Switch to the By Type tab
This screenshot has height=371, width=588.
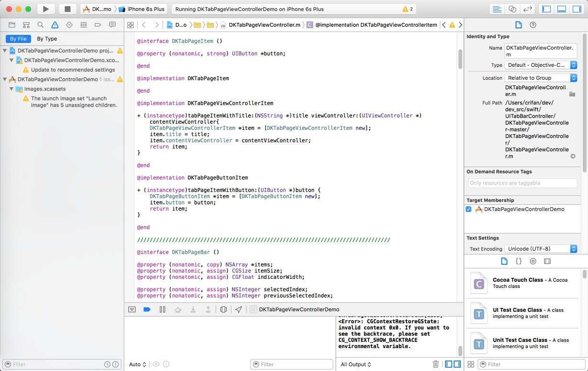pyautogui.click(x=47, y=39)
